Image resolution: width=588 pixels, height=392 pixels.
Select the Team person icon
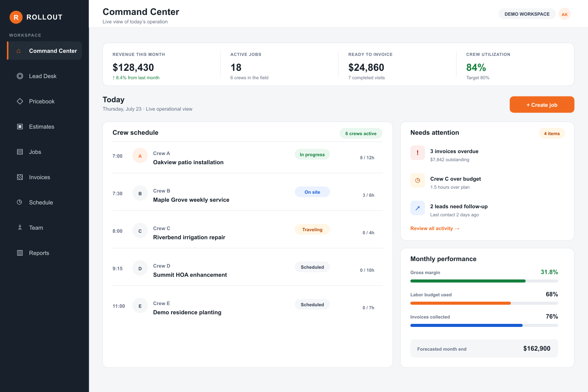pyautogui.click(x=20, y=228)
